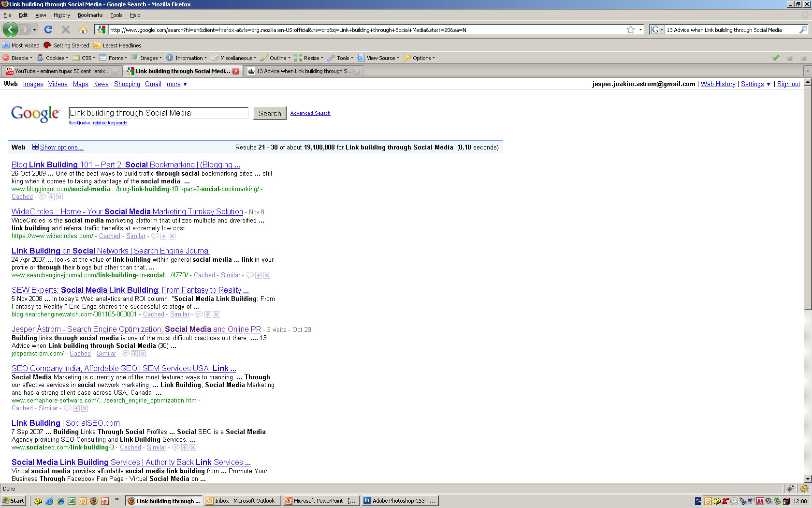Open the Bookmarks menu
The width and height of the screenshot is (812, 508).
pyautogui.click(x=90, y=15)
